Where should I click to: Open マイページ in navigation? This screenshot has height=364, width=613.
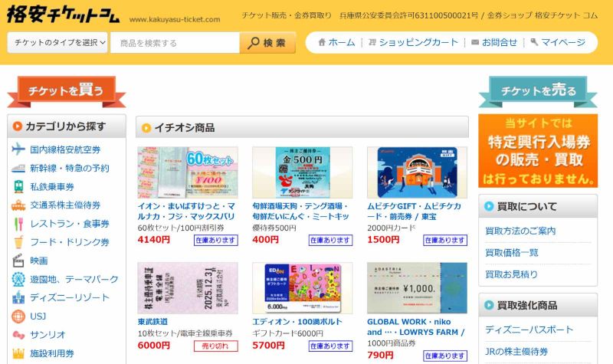[x=558, y=42]
